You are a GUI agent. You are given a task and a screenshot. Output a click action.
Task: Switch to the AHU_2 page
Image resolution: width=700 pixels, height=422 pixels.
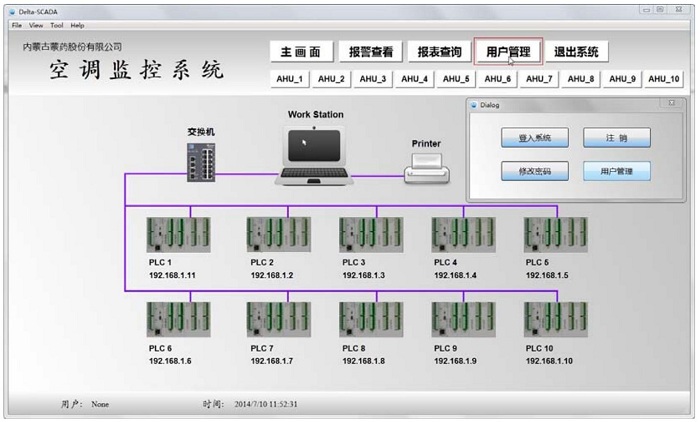pos(331,79)
